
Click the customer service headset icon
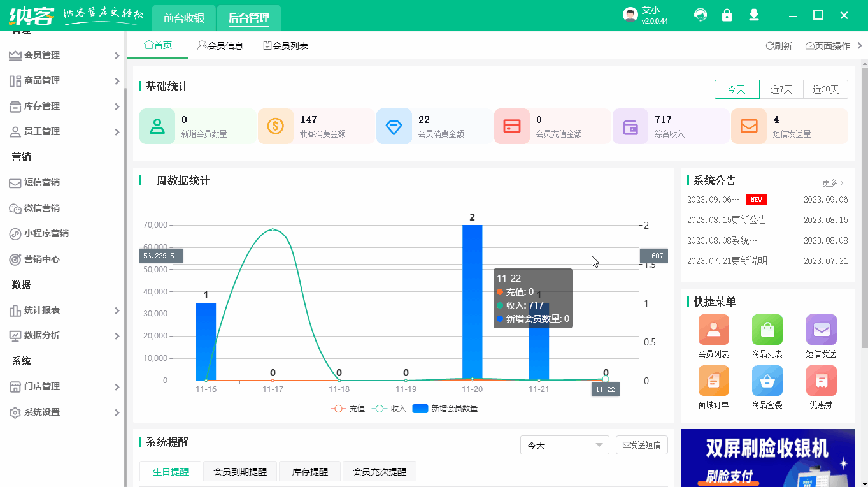click(700, 15)
